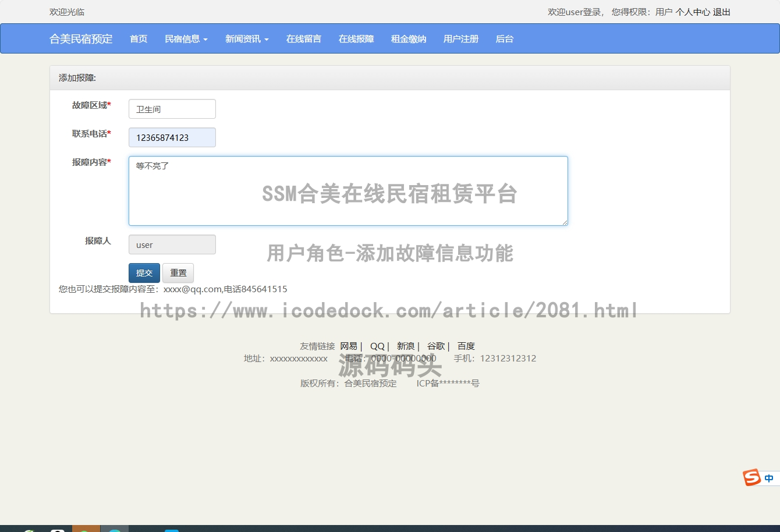This screenshot has height=532, width=780.
Task: Open 用户注册 page
Action: click(461, 39)
